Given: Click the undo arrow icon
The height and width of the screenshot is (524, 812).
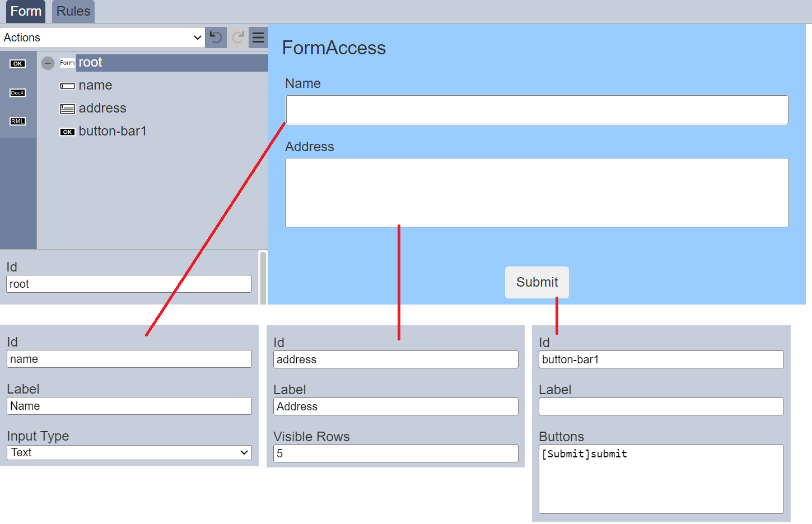Looking at the screenshot, I should (216, 38).
